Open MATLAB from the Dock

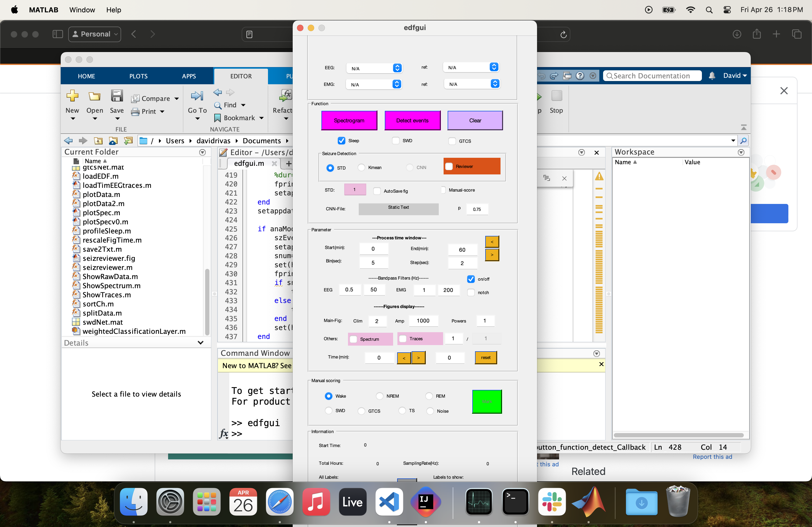(x=589, y=502)
